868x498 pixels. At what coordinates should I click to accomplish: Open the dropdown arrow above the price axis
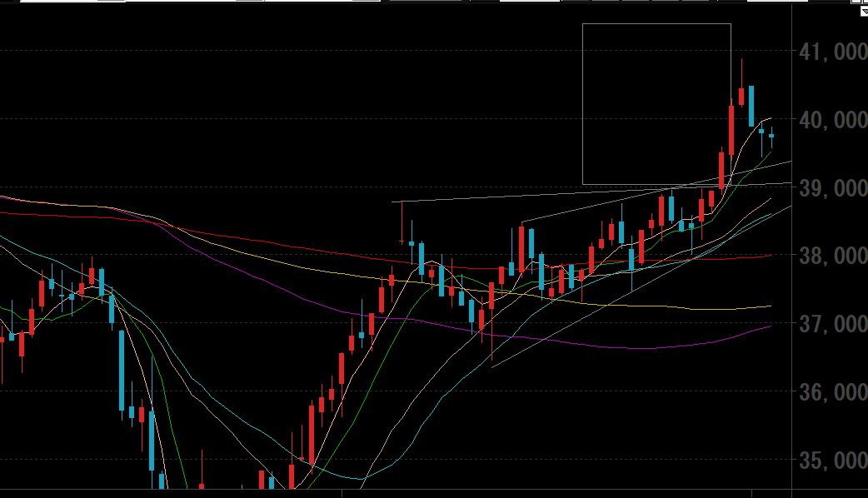coord(864,11)
